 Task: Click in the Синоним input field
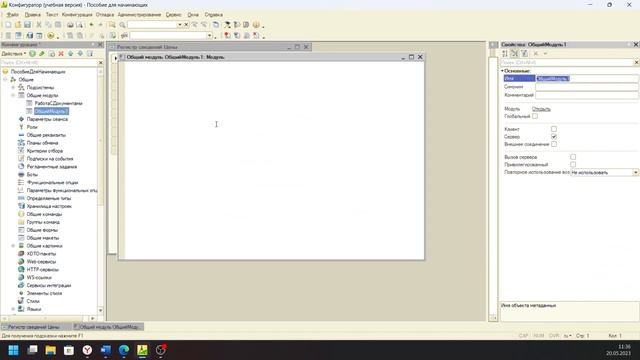(587, 87)
